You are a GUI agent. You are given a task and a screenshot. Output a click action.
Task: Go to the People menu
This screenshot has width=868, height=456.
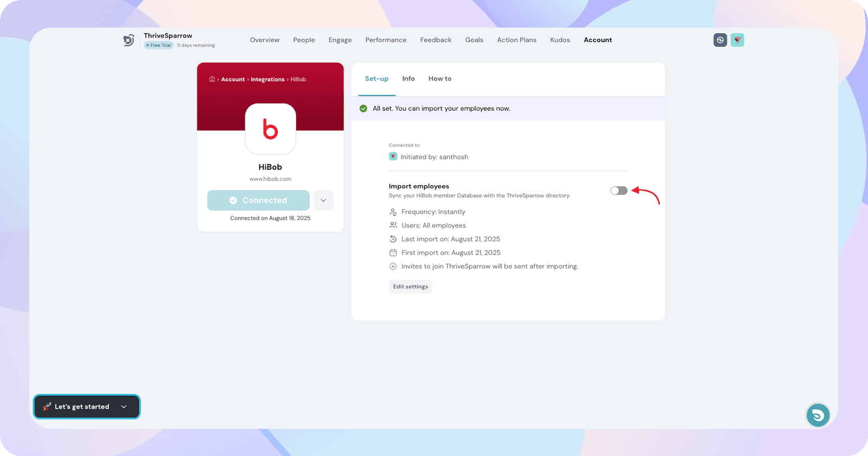click(x=304, y=40)
